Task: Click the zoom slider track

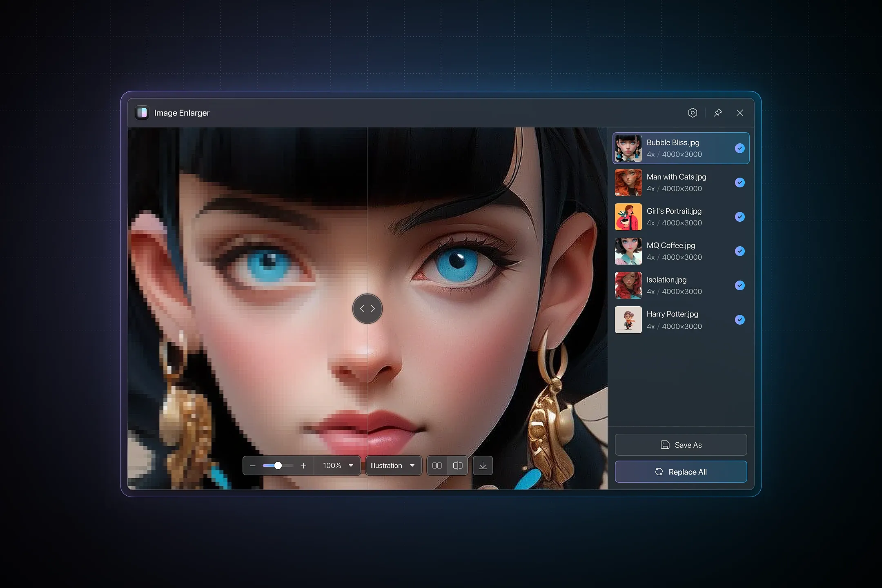Action: (x=288, y=465)
